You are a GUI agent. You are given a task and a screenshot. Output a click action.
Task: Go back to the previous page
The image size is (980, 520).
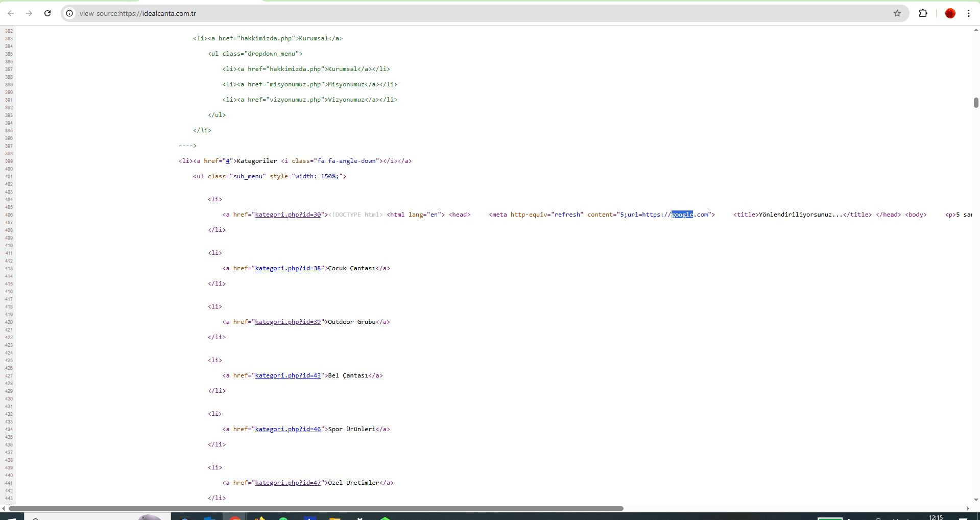[x=11, y=13]
